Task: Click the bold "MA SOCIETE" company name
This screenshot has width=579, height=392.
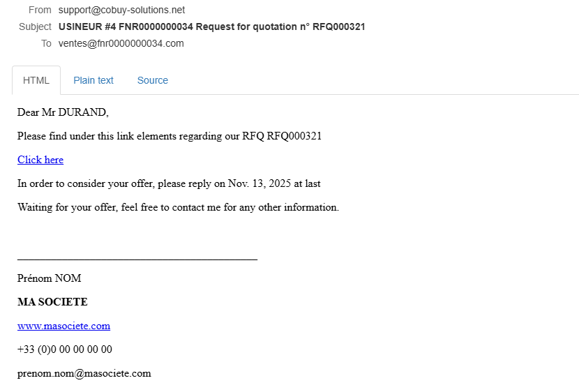Action: pyautogui.click(x=52, y=302)
